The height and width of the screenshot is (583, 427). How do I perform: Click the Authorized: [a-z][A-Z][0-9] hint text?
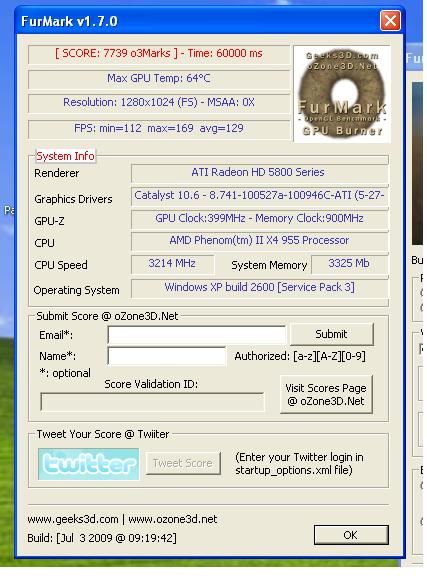click(300, 356)
